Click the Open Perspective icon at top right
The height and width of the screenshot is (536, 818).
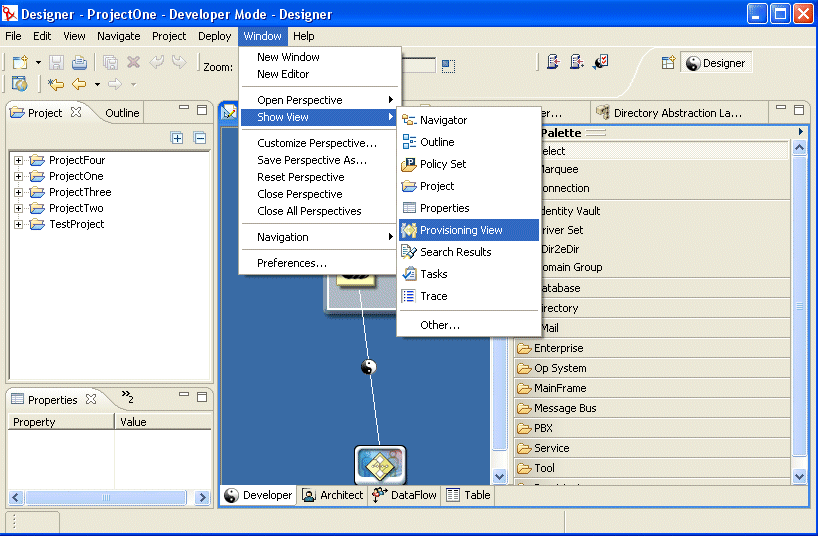pos(669,63)
